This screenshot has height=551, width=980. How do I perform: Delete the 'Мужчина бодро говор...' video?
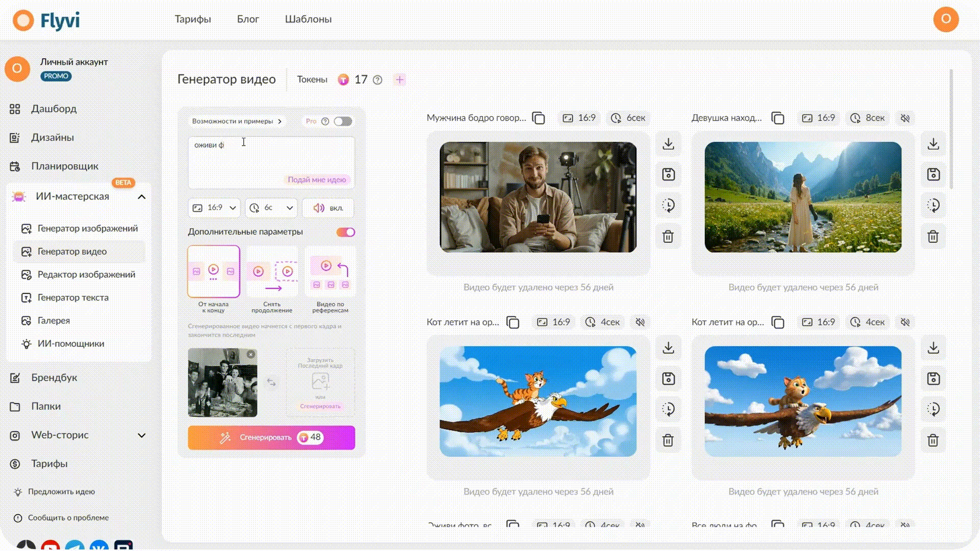pos(668,236)
